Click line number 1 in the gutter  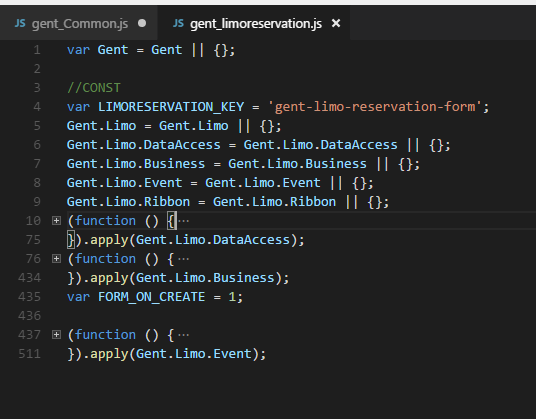(x=37, y=50)
